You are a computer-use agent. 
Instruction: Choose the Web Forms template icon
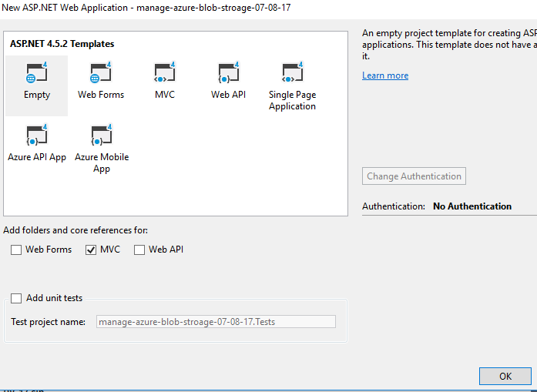101,72
